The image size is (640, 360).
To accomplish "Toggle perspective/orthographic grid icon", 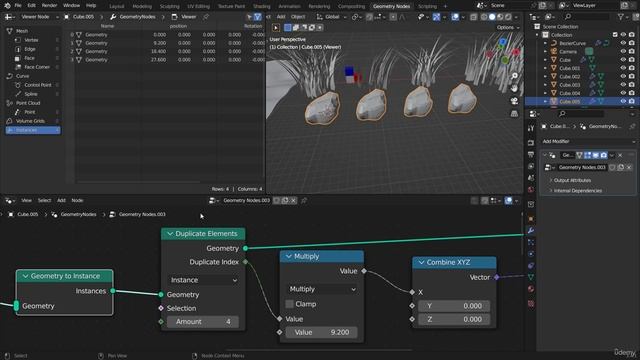I will click(514, 113).
